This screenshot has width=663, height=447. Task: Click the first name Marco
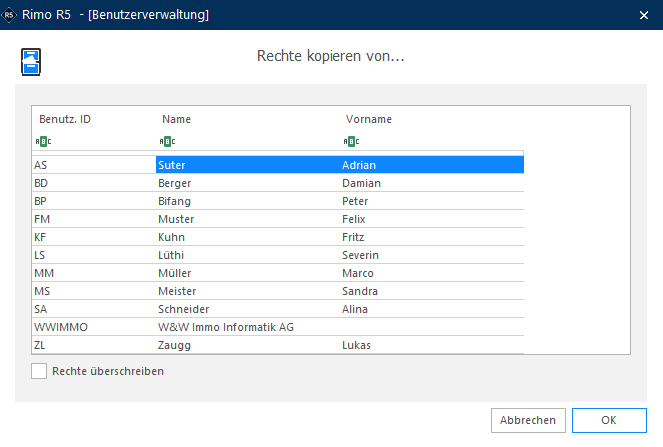tap(358, 273)
